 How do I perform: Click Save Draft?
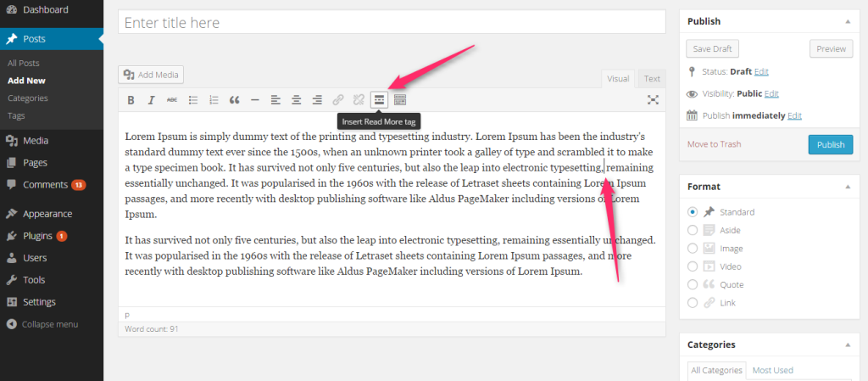712,48
